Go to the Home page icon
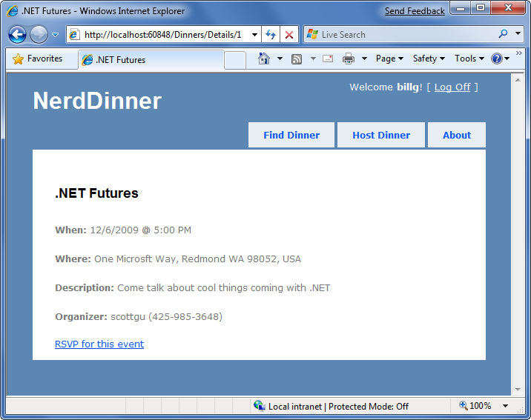 pyautogui.click(x=264, y=59)
